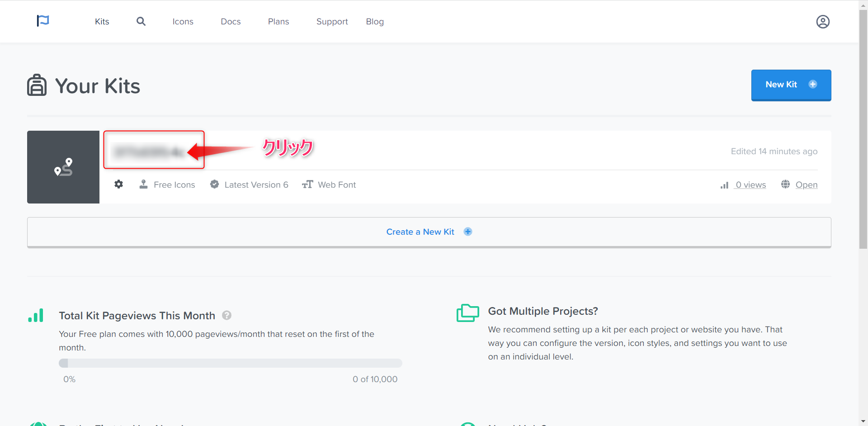Image resolution: width=868 pixels, height=426 pixels.
Task: Open the 0 views link
Action: (750, 185)
